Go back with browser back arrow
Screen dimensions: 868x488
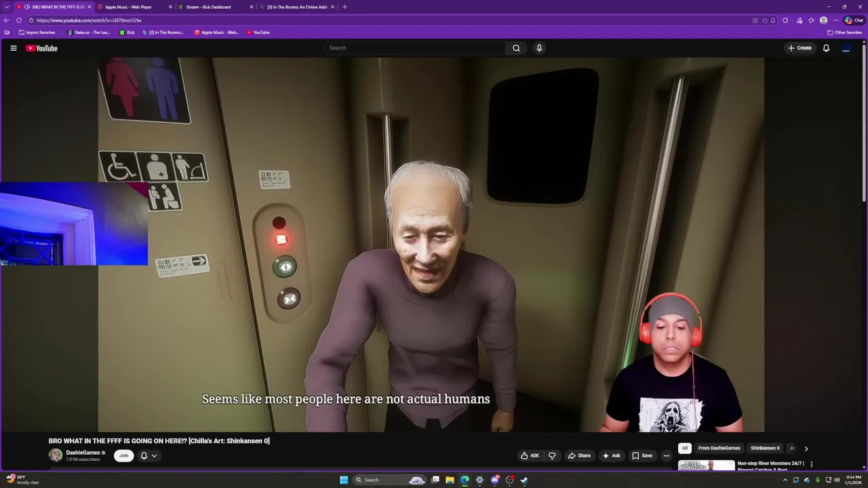point(7,20)
